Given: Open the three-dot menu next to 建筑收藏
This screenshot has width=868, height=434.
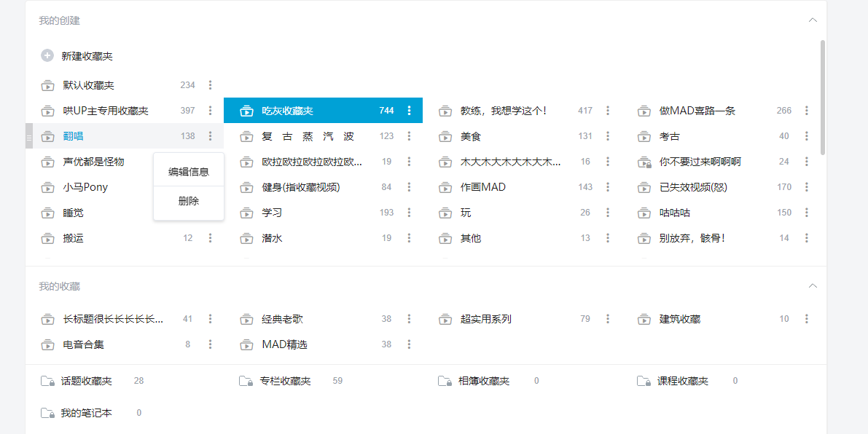Looking at the screenshot, I should [x=806, y=318].
